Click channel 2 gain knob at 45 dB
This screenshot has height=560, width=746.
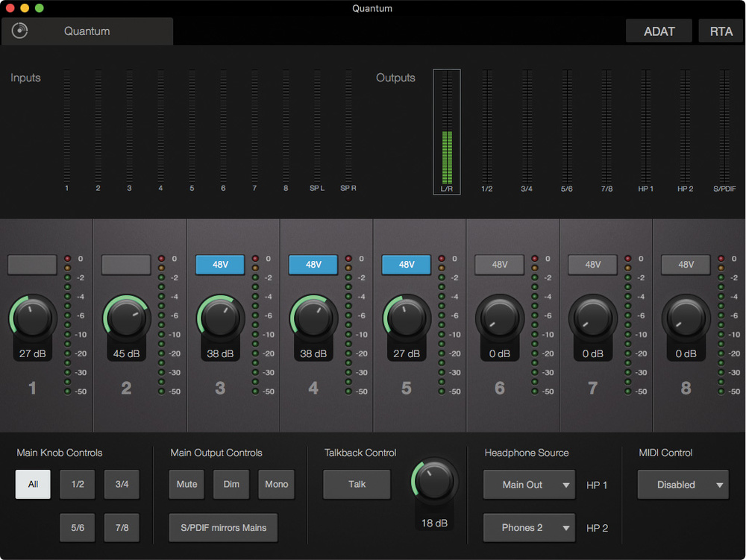(x=126, y=318)
